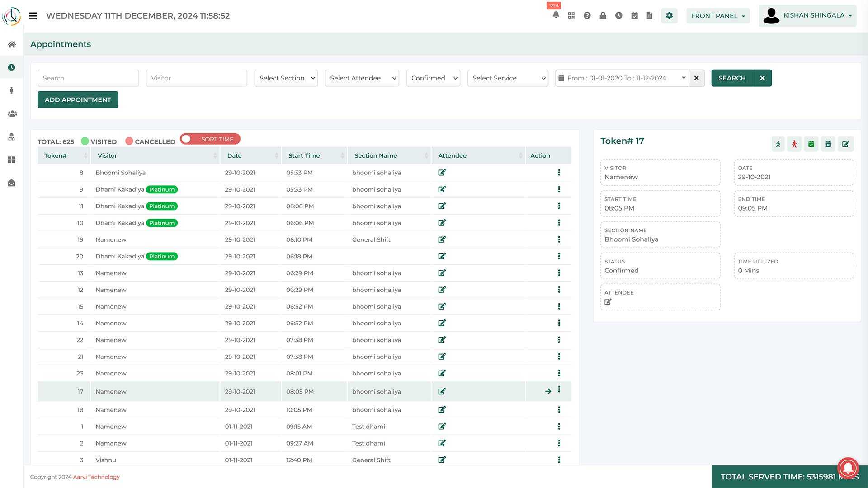Open the notifications bell icon
Viewport: 868px width, 488px height.
[x=556, y=15]
